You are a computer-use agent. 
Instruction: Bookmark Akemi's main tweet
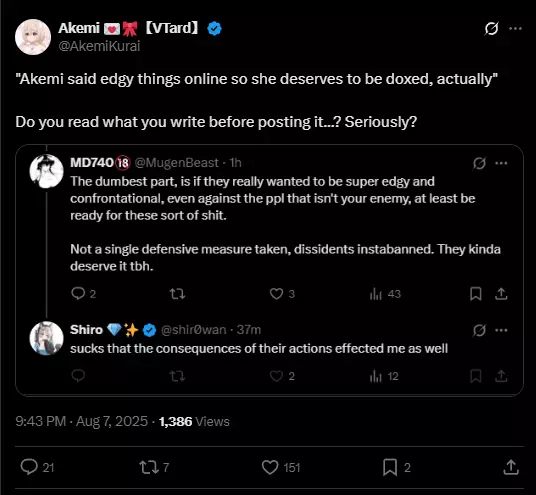click(390, 467)
